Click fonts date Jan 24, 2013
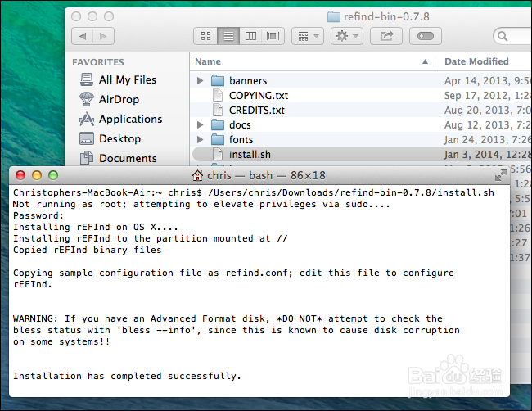This screenshot has width=532, height=411. (488, 139)
